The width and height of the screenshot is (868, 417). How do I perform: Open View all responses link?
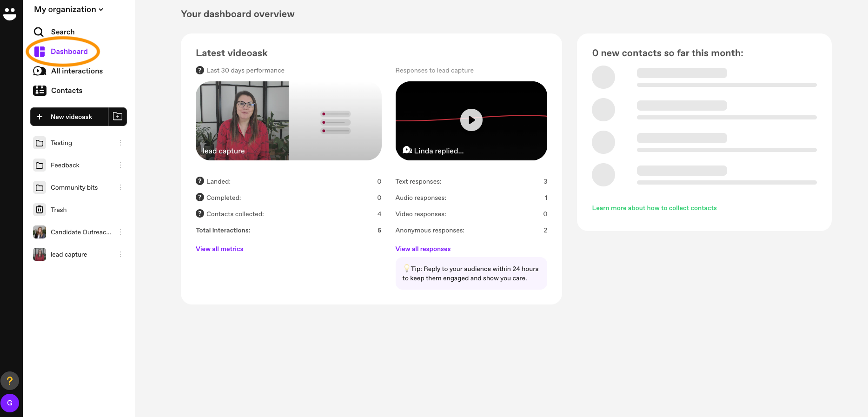423,249
